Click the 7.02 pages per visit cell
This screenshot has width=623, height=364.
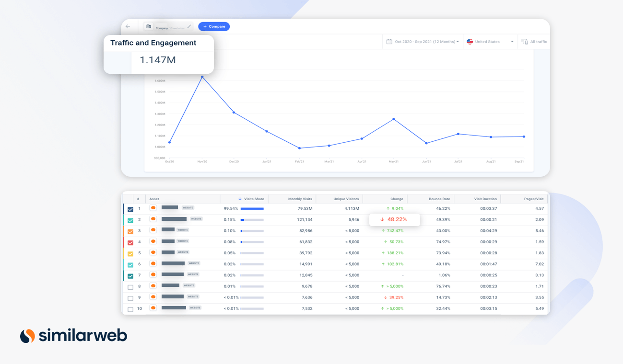pos(540,264)
